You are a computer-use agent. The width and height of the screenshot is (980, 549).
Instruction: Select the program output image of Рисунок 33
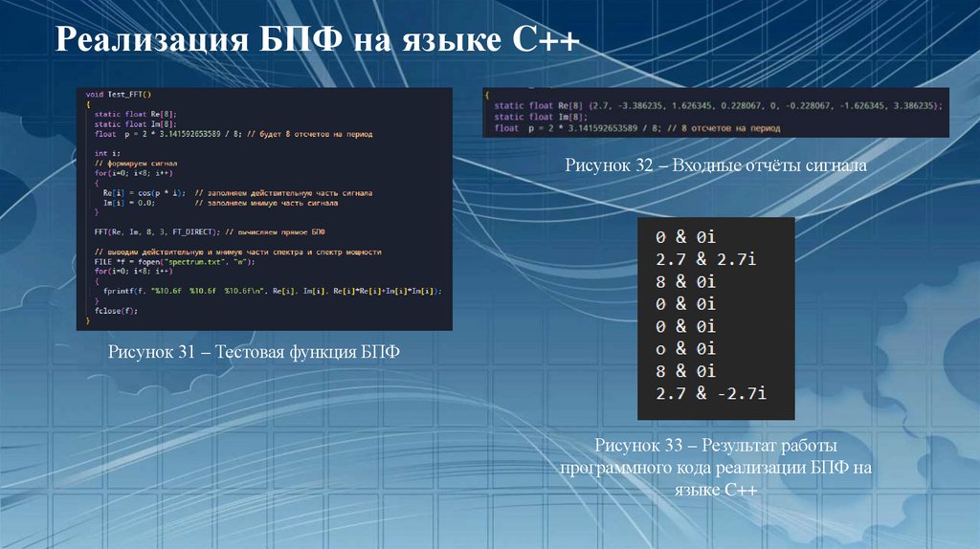tap(716, 318)
